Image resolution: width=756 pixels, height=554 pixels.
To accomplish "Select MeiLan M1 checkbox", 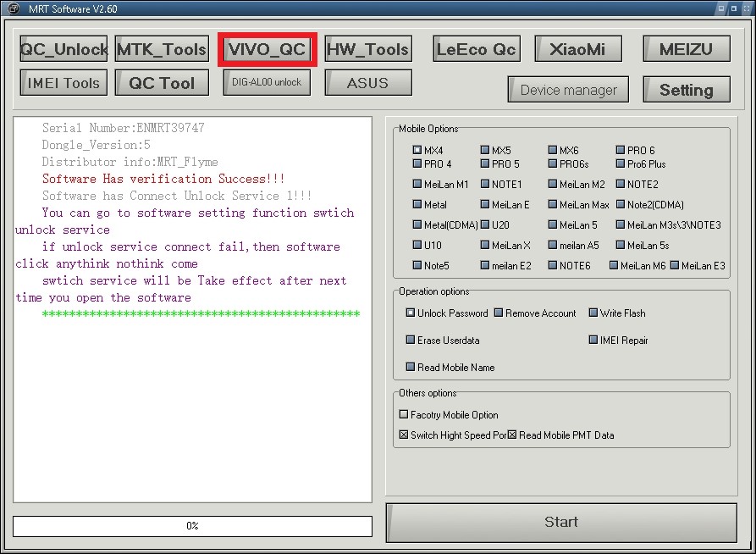I will point(417,184).
